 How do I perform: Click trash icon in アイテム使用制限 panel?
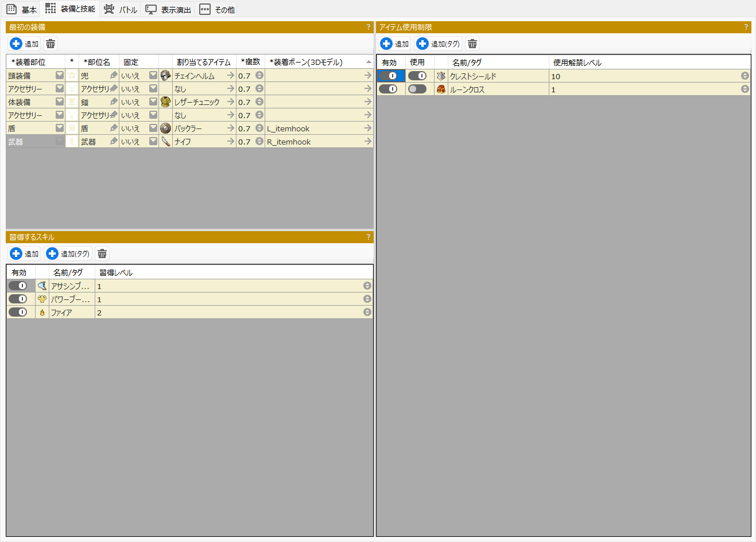[472, 44]
